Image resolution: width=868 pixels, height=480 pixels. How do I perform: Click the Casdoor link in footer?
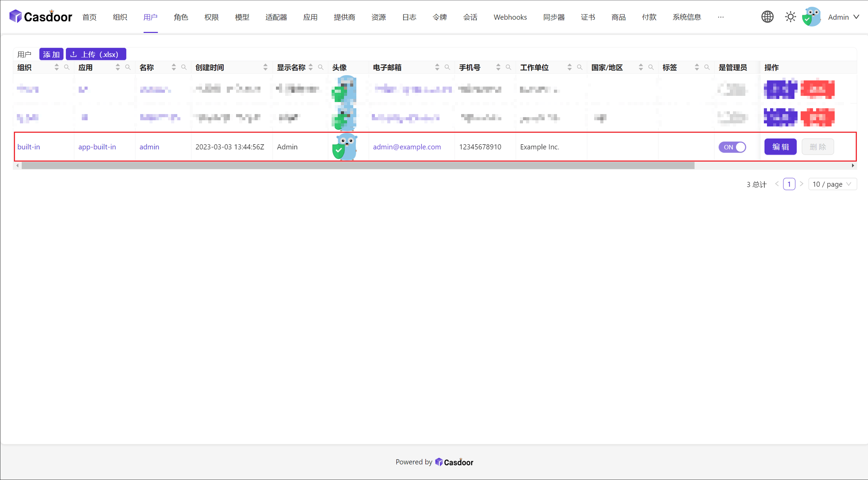(454, 462)
